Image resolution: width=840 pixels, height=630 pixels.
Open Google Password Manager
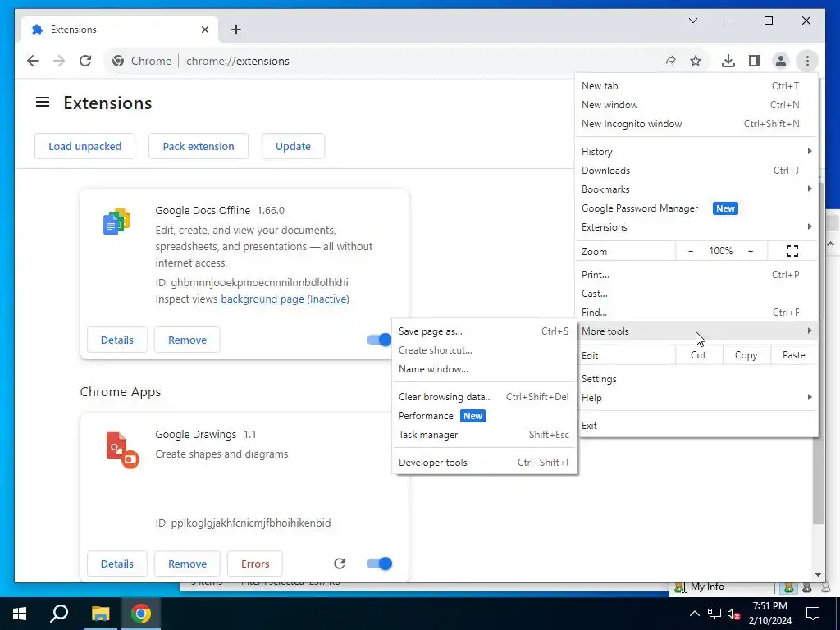[x=697, y=208]
